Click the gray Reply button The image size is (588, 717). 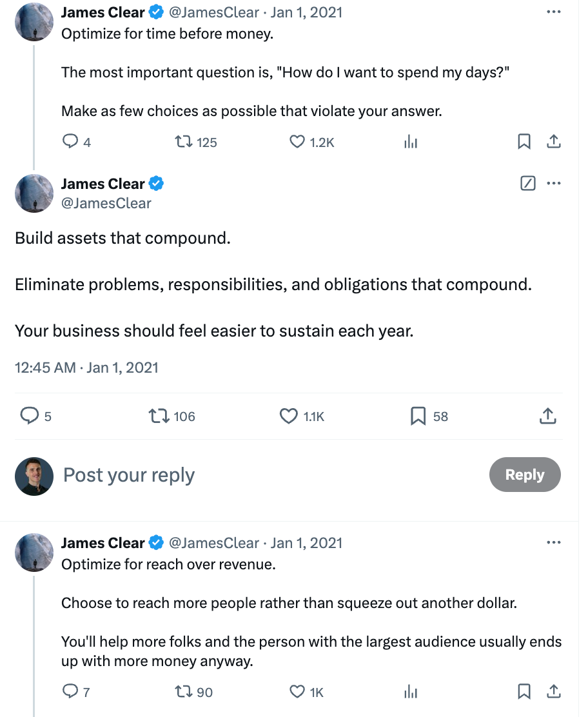(x=525, y=475)
